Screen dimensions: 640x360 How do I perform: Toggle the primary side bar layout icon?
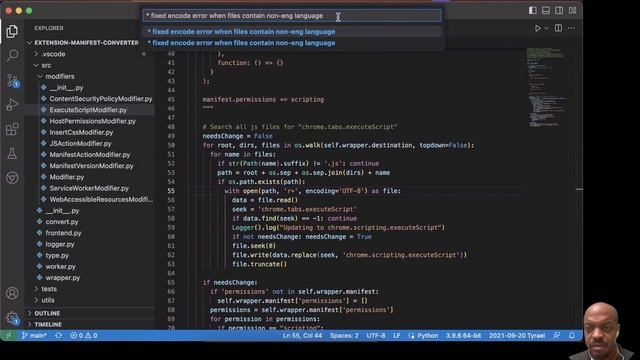tap(533, 11)
